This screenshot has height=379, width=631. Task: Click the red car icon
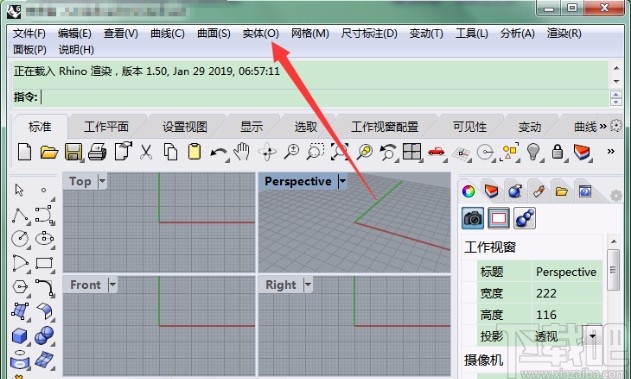pyautogui.click(x=436, y=152)
